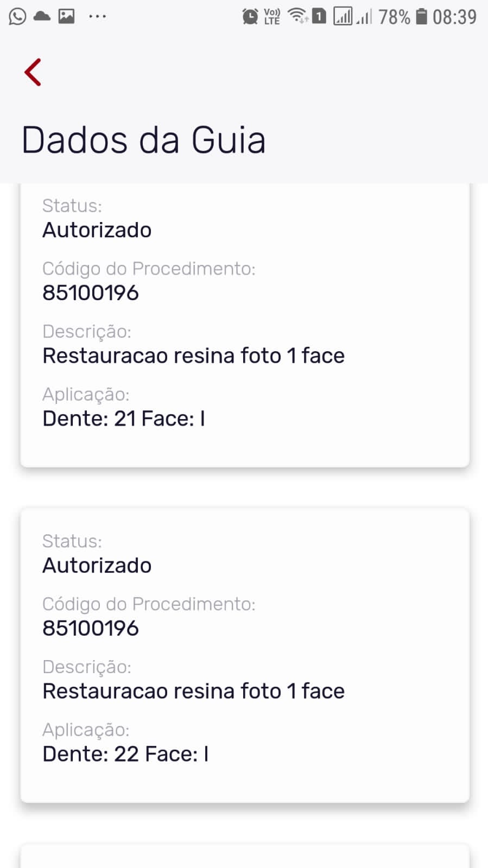Viewport: 488px width, 868px height.
Task: Tap procedure code 85100196 in first card
Action: tap(91, 293)
